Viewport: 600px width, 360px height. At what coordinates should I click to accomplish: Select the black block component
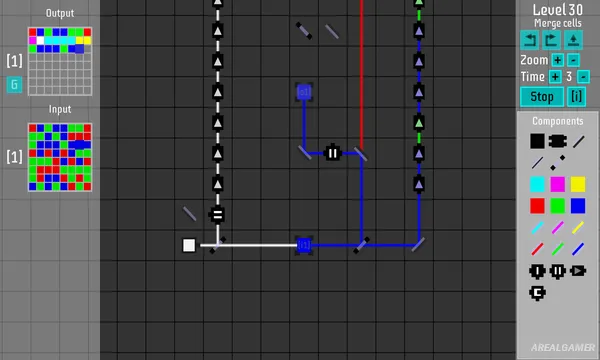tap(537, 141)
